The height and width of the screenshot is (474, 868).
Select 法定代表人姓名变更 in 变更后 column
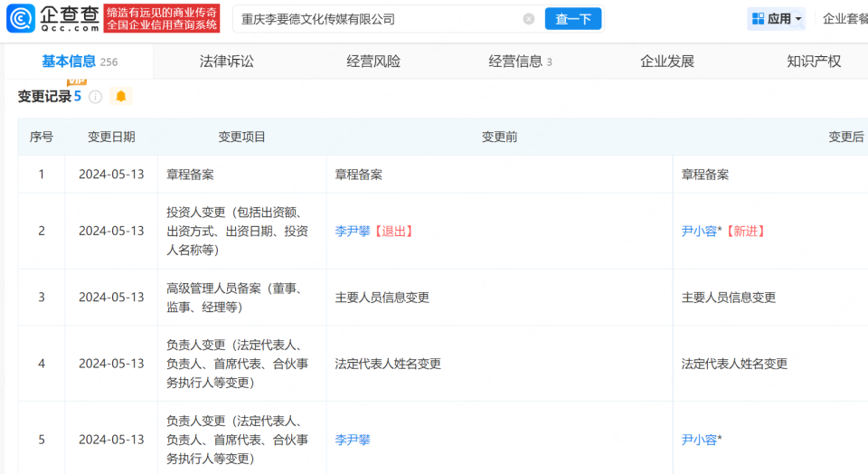(734, 364)
